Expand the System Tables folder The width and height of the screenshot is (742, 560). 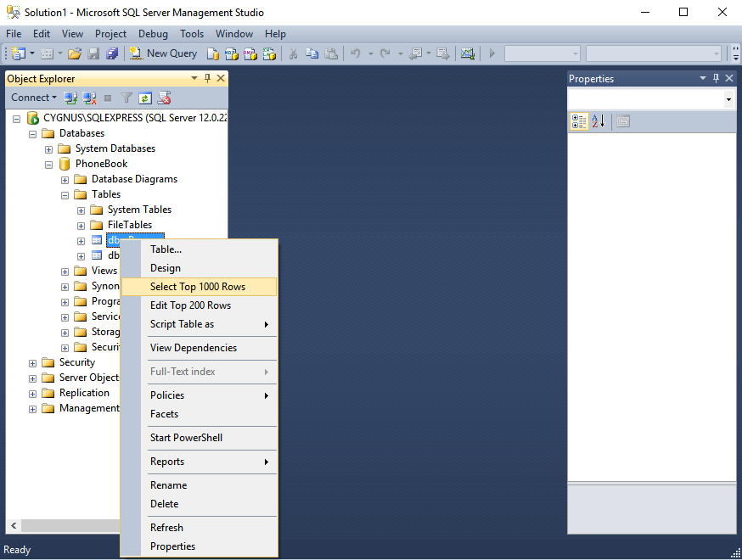pos(81,210)
